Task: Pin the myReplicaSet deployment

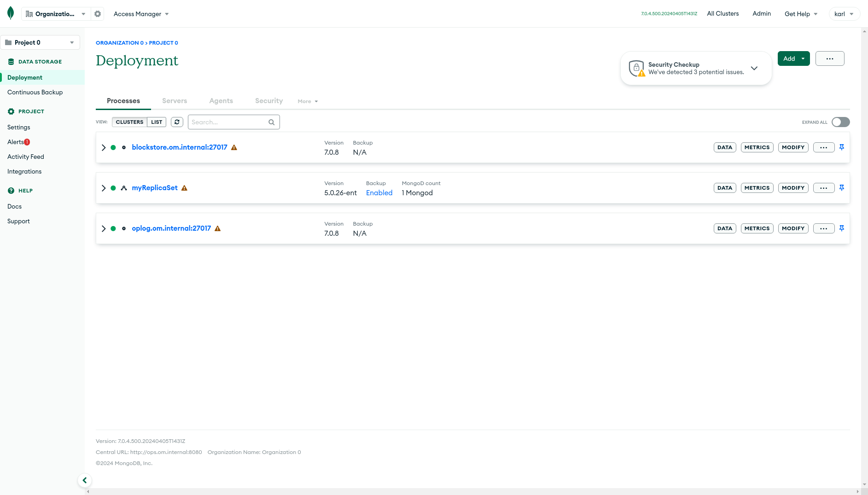Action: 842,188
